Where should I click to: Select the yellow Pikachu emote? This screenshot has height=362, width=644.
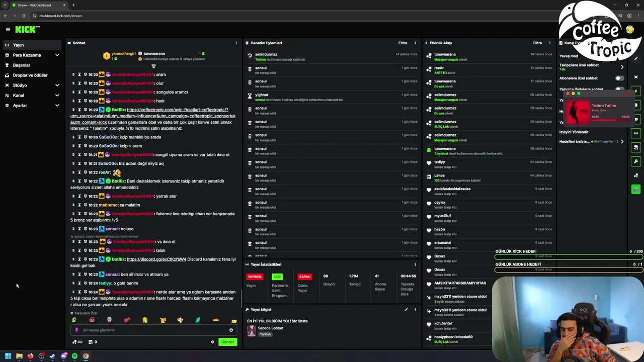tap(163, 320)
